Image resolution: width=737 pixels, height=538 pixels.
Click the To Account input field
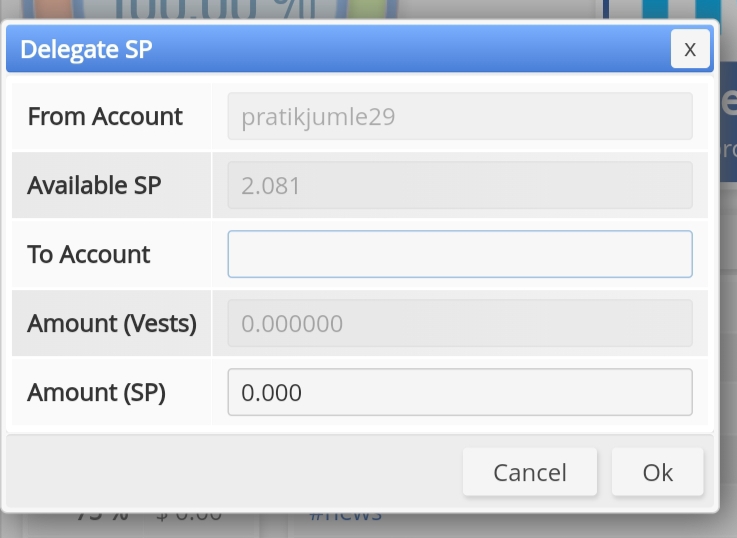click(x=460, y=254)
